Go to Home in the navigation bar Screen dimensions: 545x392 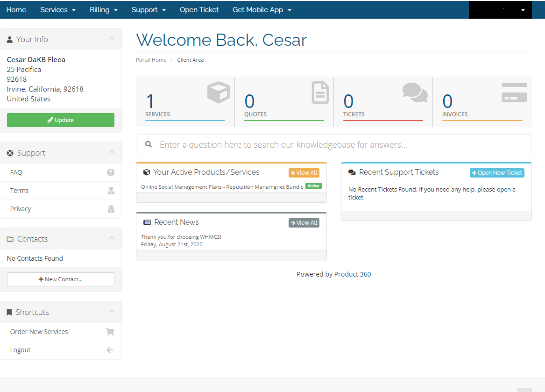pyautogui.click(x=16, y=10)
